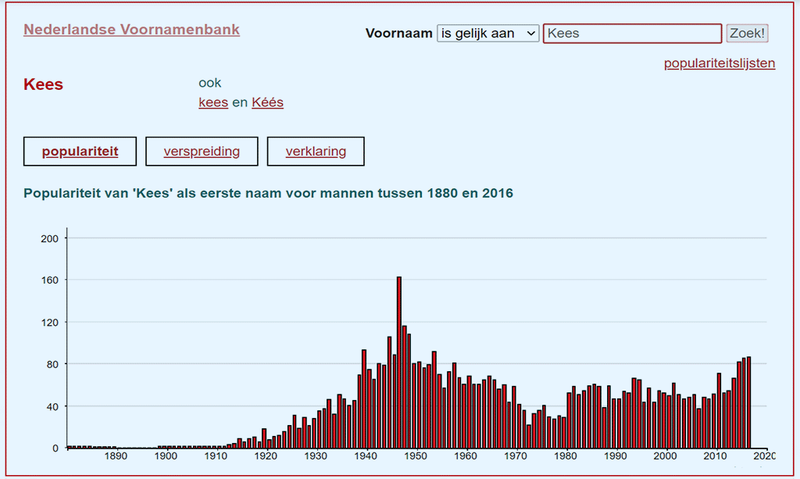Expand the 'is gelijk aan' dropdown

tap(487, 33)
